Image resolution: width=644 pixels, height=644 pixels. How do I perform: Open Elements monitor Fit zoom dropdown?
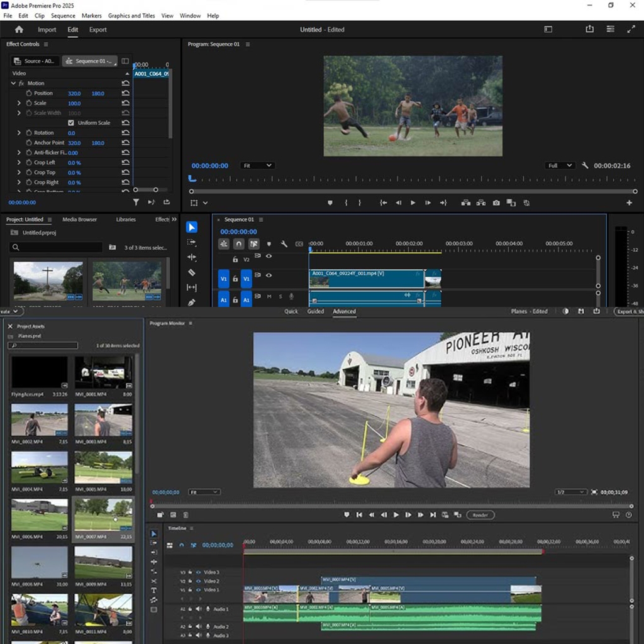tap(204, 492)
